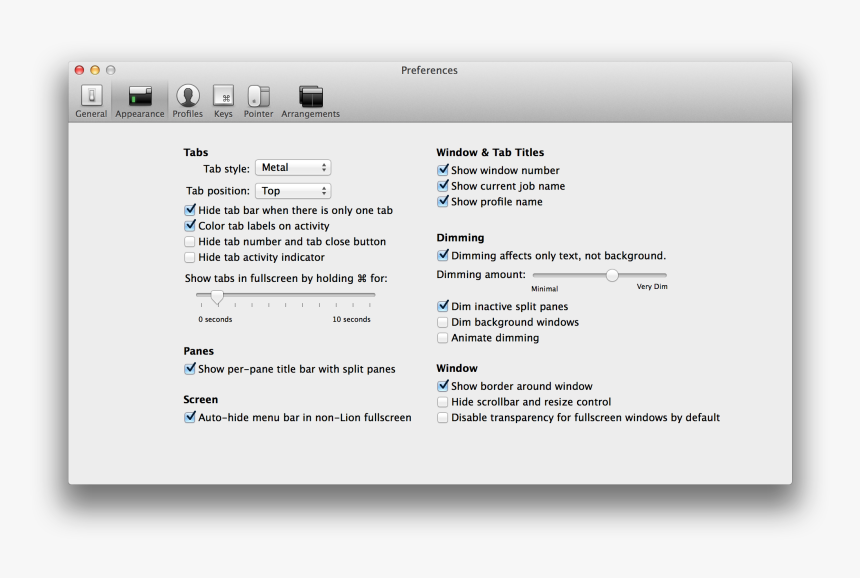Click the yellow minimize window button
The image size is (860, 578).
point(95,70)
